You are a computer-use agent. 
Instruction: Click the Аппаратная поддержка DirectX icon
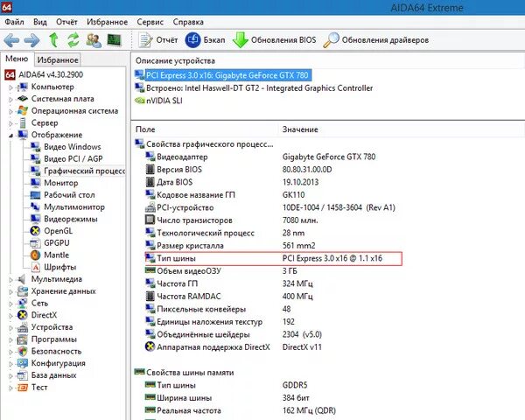[150, 346]
